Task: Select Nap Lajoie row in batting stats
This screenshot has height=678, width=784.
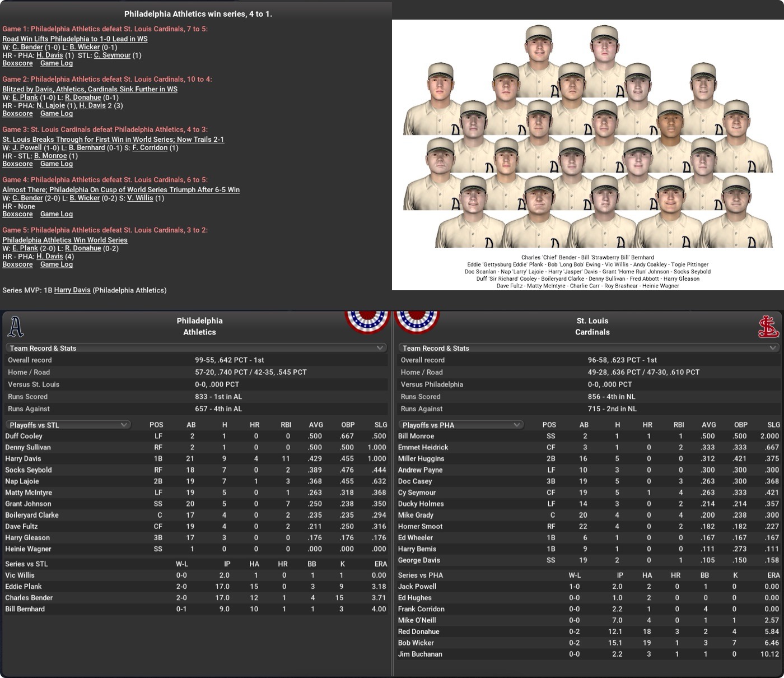Action: tap(22, 481)
